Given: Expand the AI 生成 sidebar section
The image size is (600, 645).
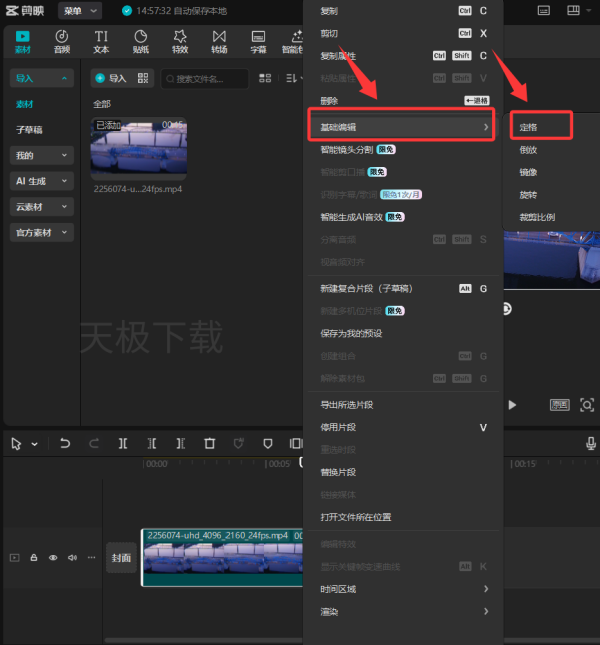Looking at the screenshot, I should coord(42,181).
